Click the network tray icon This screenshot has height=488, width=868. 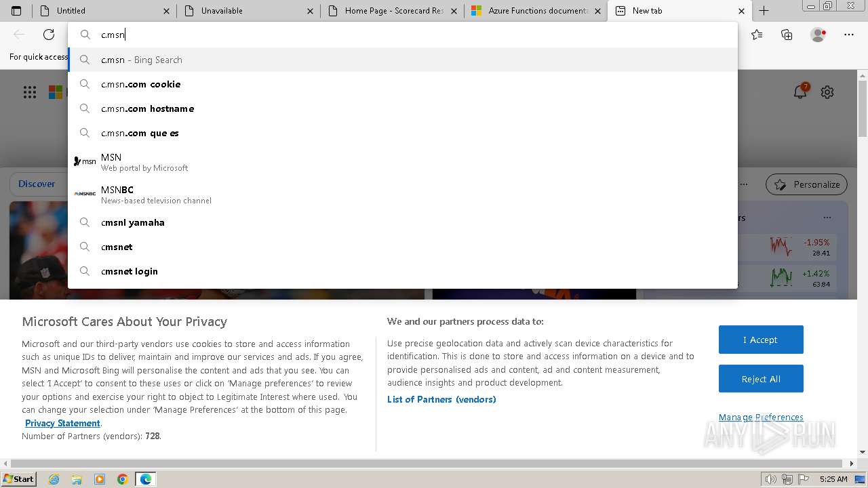click(787, 479)
